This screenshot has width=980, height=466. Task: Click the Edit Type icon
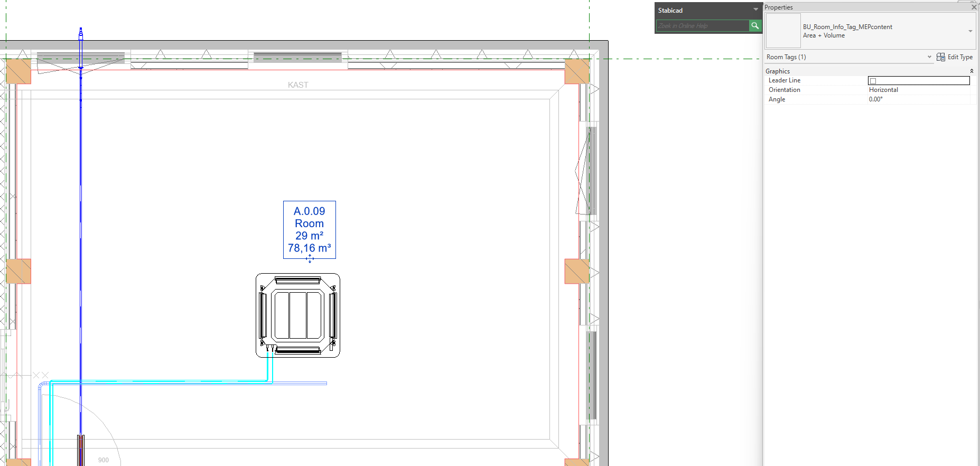tap(941, 57)
